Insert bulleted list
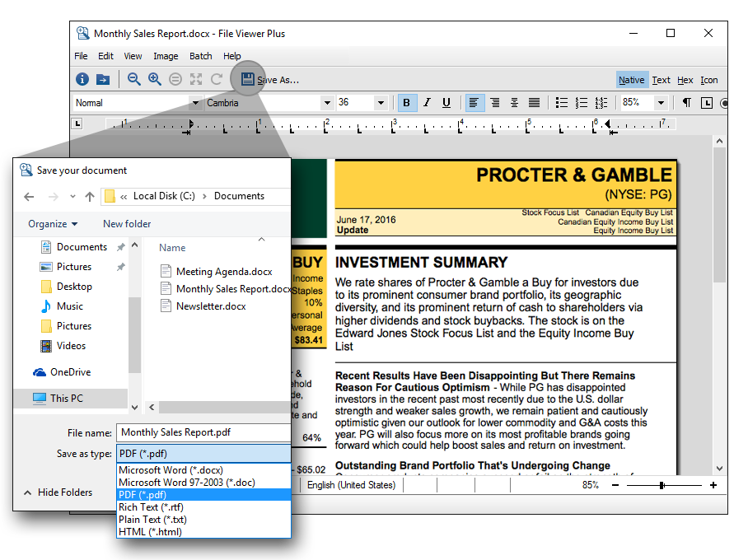The image size is (748, 560). tap(562, 103)
